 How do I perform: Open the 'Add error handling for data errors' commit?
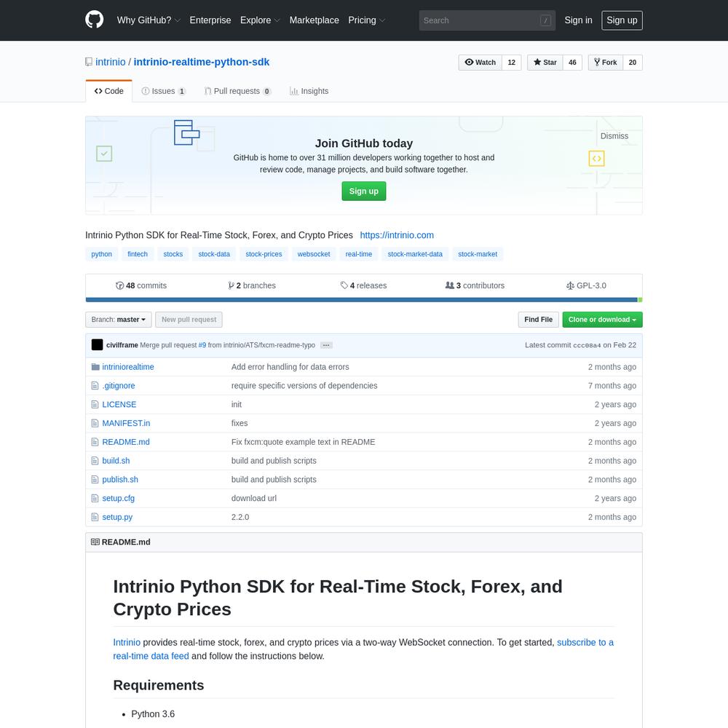pyautogui.click(x=290, y=367)
